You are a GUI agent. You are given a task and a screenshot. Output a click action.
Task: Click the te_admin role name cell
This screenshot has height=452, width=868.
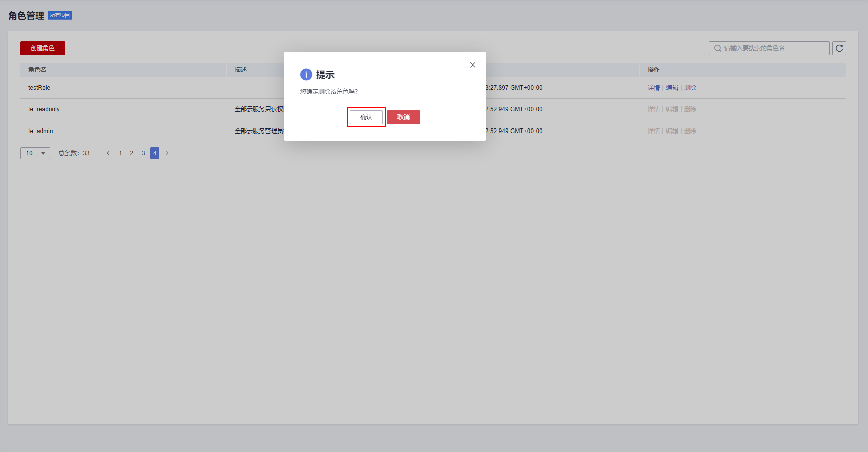coord(41,131)
